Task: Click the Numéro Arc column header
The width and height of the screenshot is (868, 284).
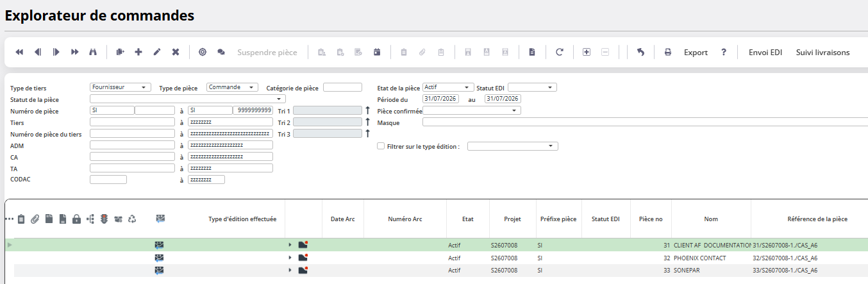Action: click(x=405, y=219)
